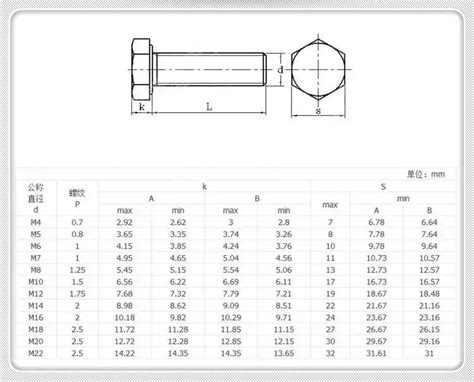474x382 pixels.
Task: Click the "B" subheader under k
Action: coord(257,199)
